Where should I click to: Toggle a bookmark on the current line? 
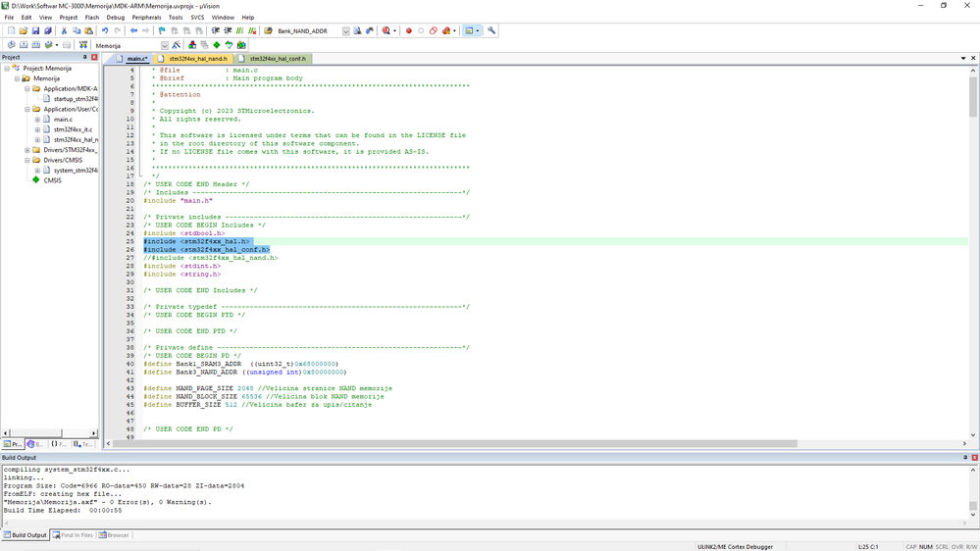[x=162, y=30]
